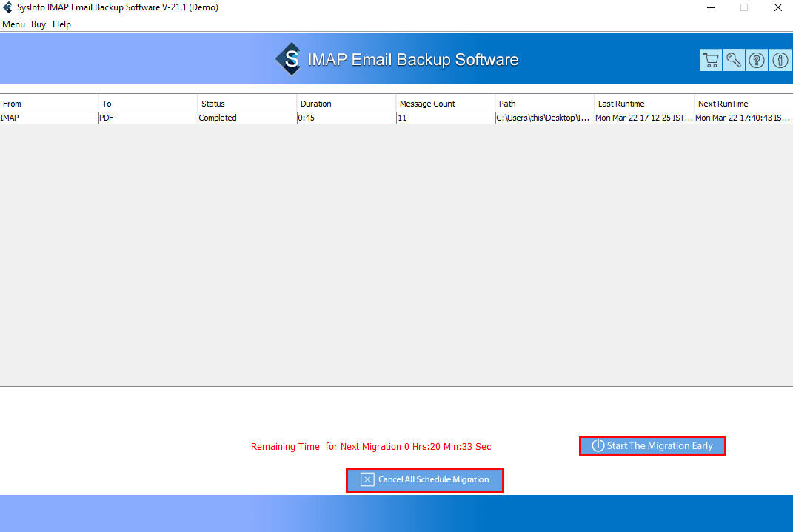
Task: Click the Path column header
Action: [x=545, y=104]
